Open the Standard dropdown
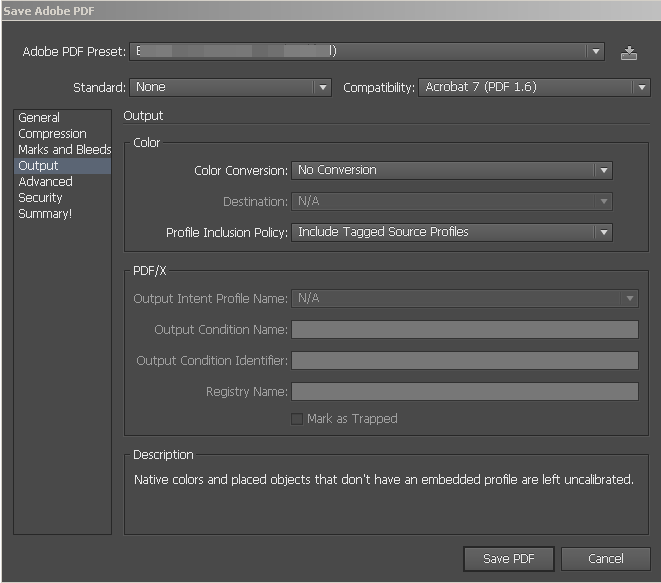This screenshot has width=661, height=583. 230,87
